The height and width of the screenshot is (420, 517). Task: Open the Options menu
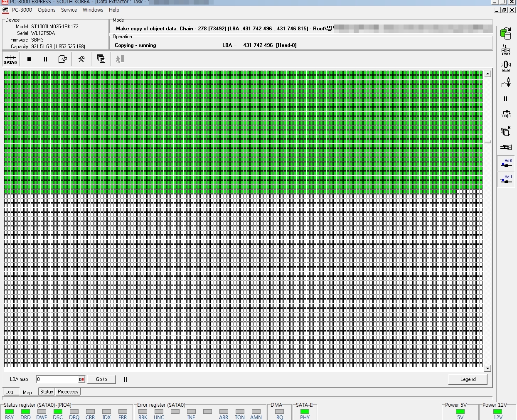point(47,10)
